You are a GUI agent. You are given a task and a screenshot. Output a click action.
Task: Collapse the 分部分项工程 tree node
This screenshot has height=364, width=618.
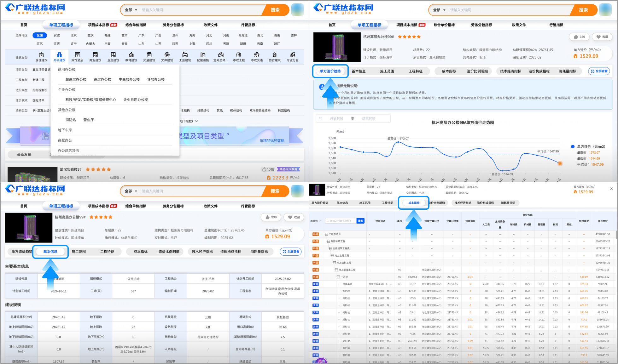329,242
